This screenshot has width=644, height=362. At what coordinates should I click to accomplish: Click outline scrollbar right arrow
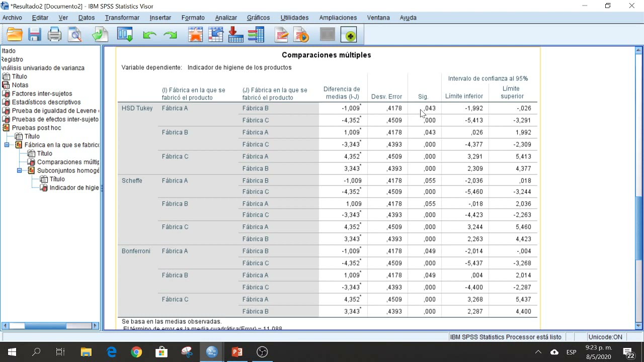click(x=95, y=326)
